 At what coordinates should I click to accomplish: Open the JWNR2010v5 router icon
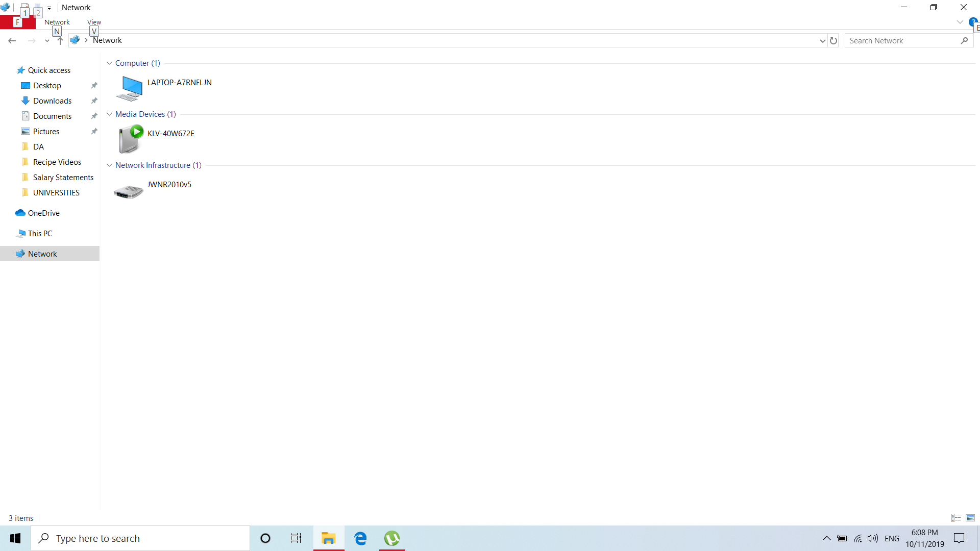129,191
